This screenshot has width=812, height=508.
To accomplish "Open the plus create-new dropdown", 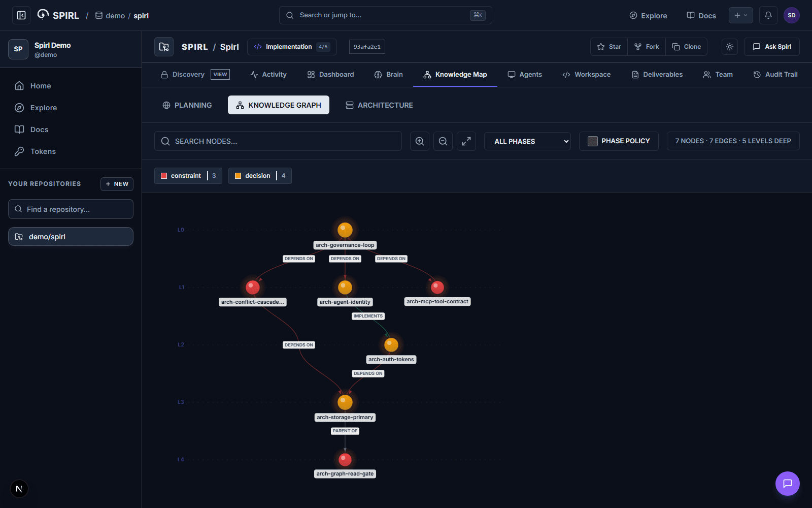I will tap(741, 15).
